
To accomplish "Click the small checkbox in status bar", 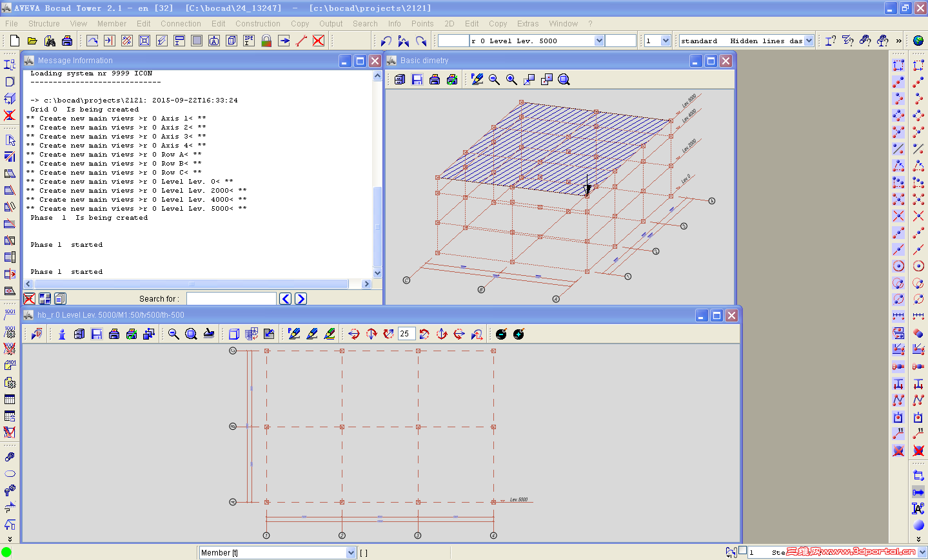I will click(743, 550).
